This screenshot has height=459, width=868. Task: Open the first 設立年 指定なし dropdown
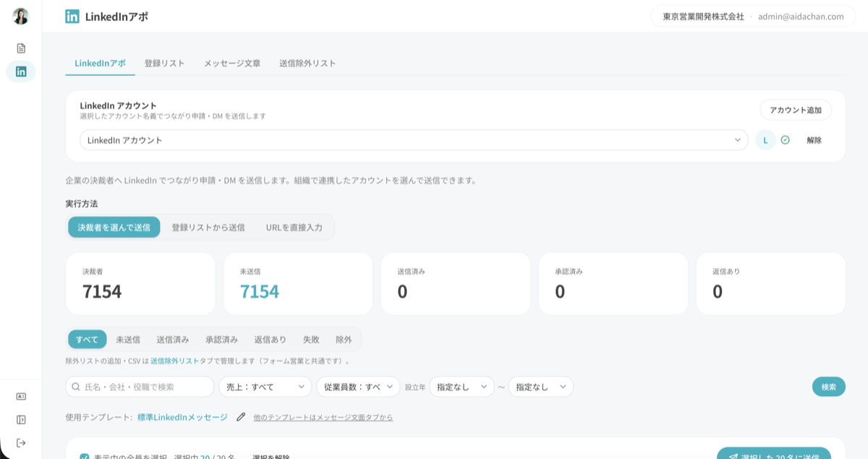point(461,387)
